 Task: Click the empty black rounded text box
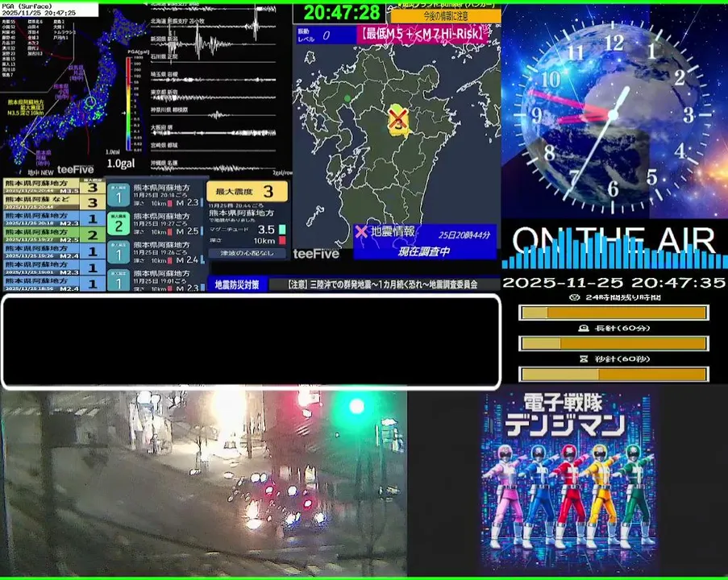pos(252,342)
